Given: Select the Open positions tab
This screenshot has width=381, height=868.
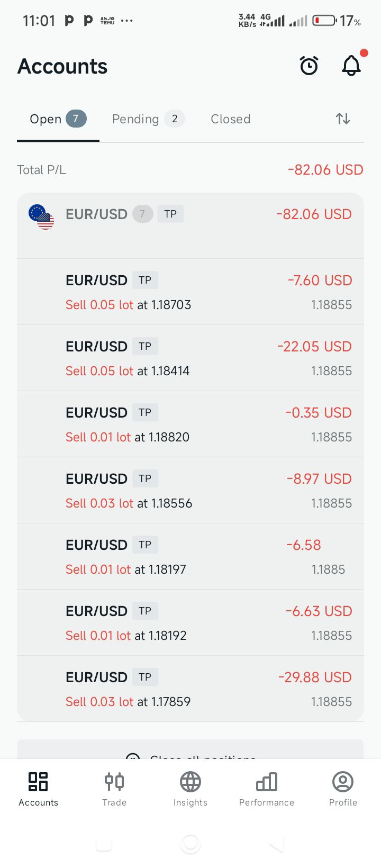Looking at the screenshot, I should coord(58,119).
